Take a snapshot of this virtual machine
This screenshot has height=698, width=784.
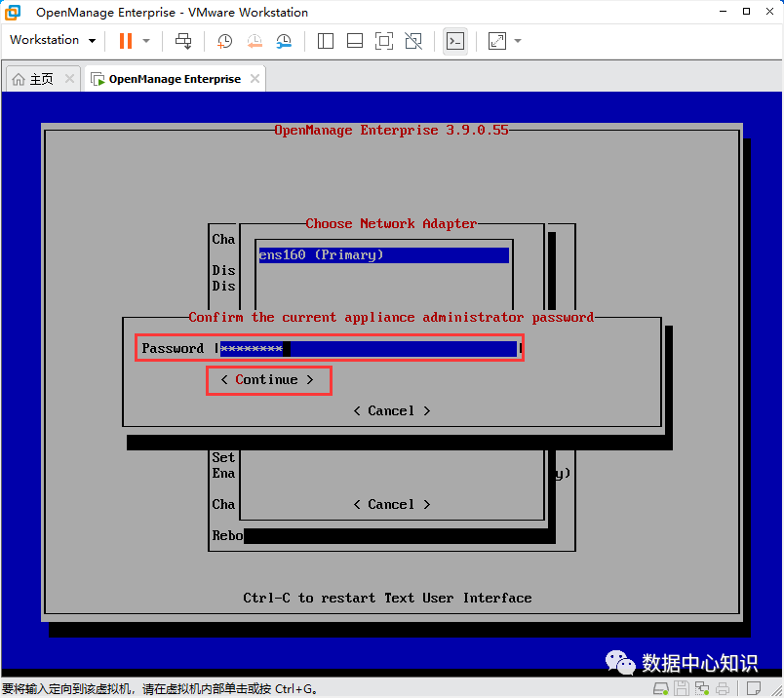pos(224,41)
